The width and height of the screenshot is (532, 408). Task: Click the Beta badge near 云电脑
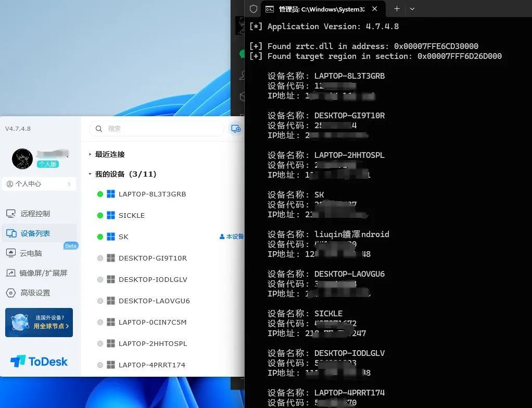tap(71, 245)
